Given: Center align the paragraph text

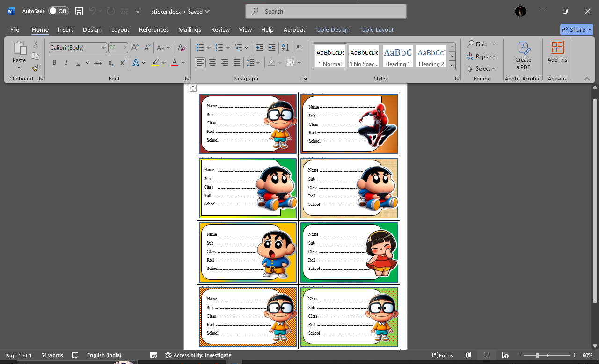Looking at the screenshot, I should 212,63.
